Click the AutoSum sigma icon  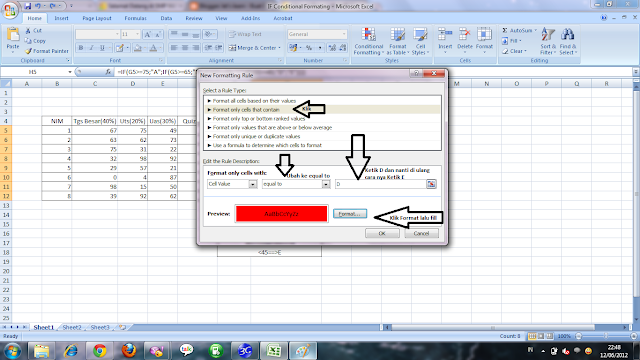coord(505,31)
